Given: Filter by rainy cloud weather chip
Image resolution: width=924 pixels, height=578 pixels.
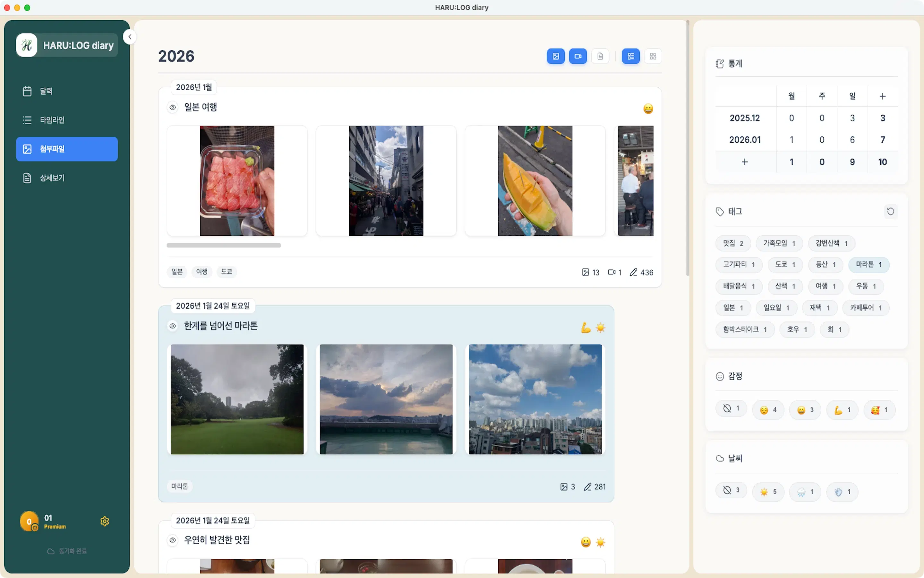Looking at the screenshot, I should point(805,492).
